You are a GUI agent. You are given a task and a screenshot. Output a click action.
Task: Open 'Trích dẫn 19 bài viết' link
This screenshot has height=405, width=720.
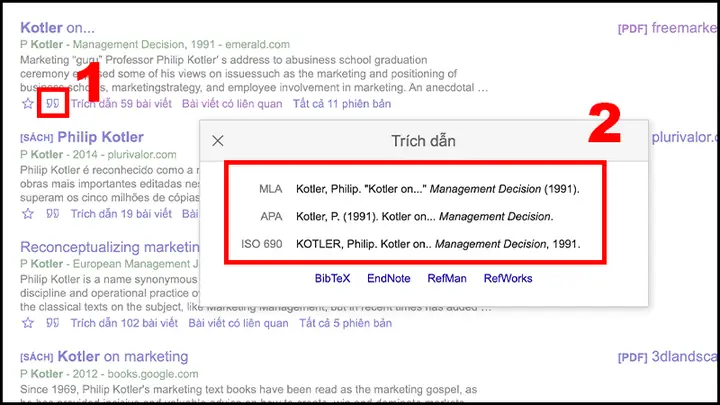[x=121, y=214]
